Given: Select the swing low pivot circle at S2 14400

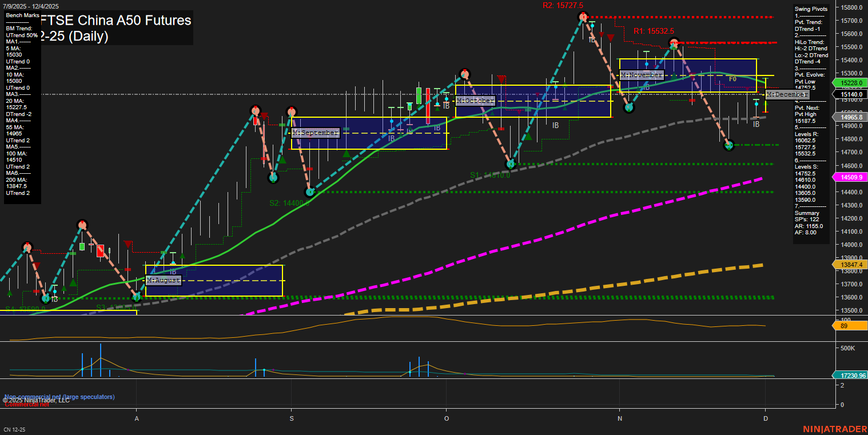Looking at the screenshot, I should (x=309, y=192).
